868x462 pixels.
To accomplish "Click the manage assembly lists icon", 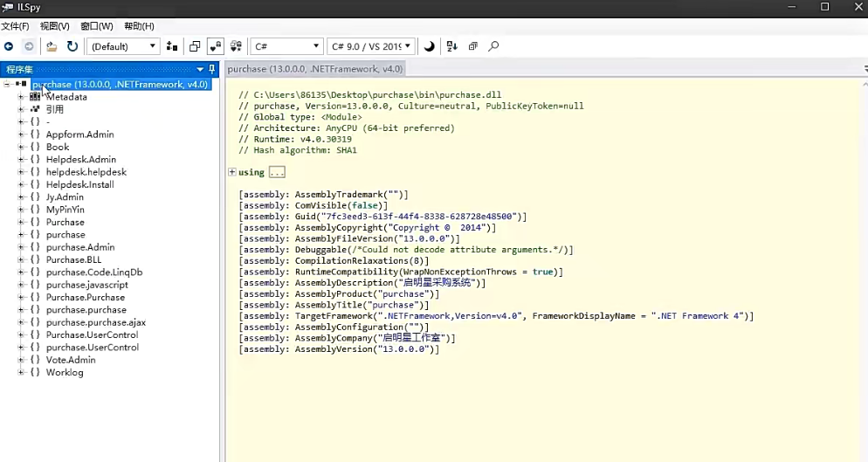I will [x=172, y=46].
